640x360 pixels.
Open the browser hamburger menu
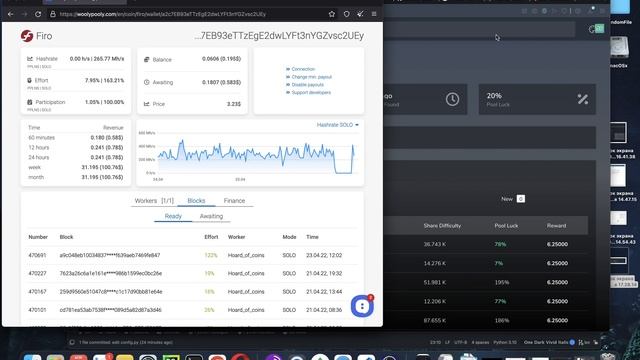pyautogui.click(x=374, y=14)
